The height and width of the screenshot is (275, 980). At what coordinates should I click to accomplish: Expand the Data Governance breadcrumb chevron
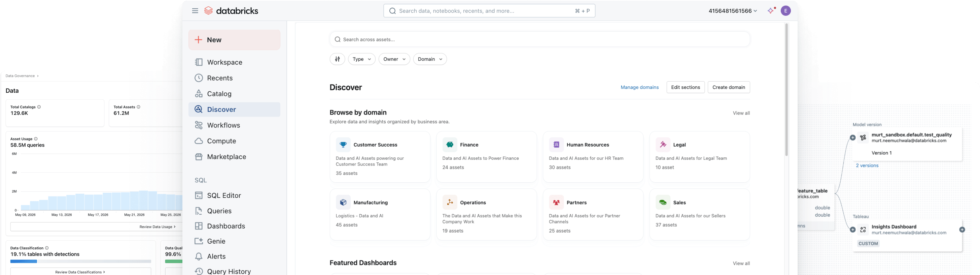[38, 76]
